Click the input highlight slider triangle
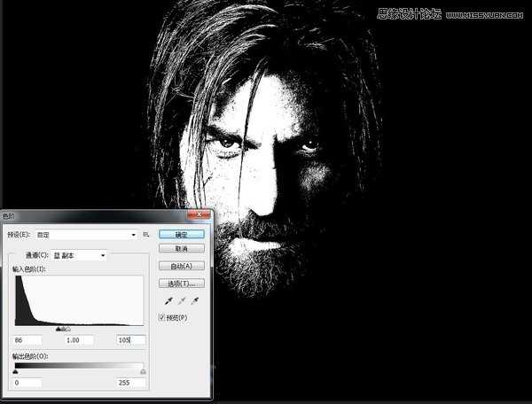Screen dimensions: 532x404 tap(68, 329)
